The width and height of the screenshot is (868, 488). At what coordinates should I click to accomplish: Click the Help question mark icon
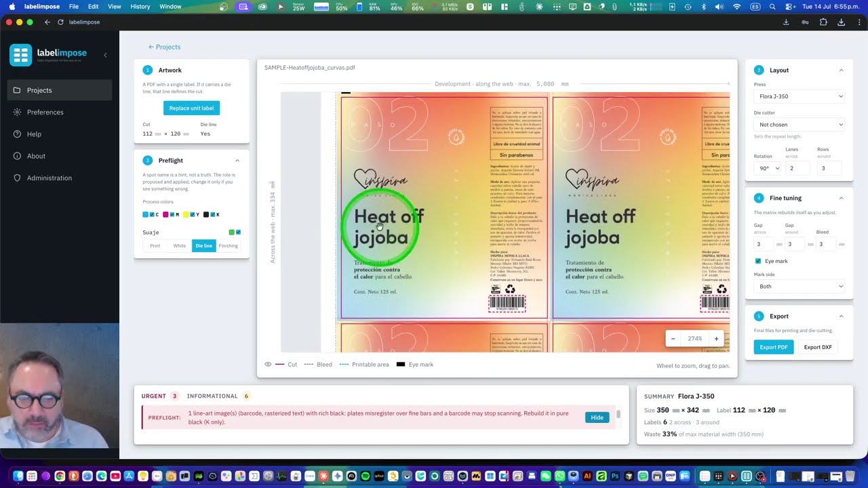click(17, 134)
